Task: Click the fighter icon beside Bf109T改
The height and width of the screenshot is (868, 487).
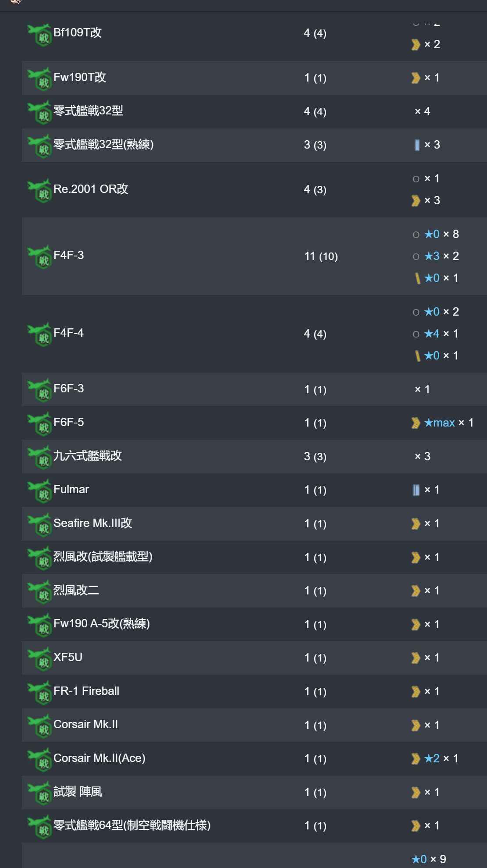Action: pos(40,35)
